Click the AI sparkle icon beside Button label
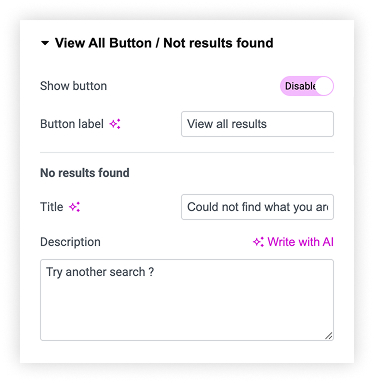This screenshot has width=374, height=383. (x=115, y=124)
